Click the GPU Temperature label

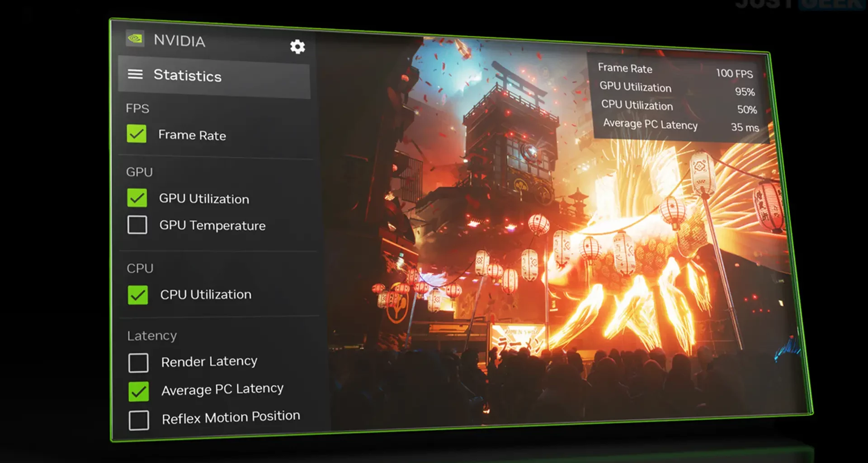[212, 225]
